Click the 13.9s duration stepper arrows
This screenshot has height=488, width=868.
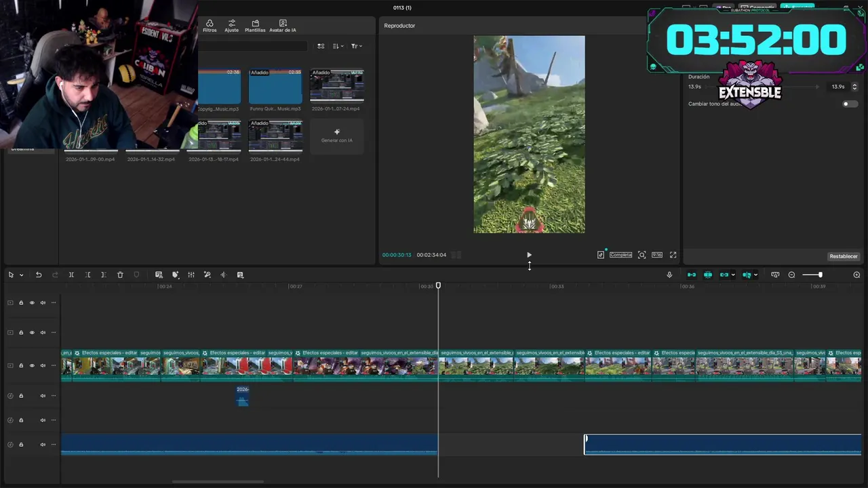coord(854,87)
